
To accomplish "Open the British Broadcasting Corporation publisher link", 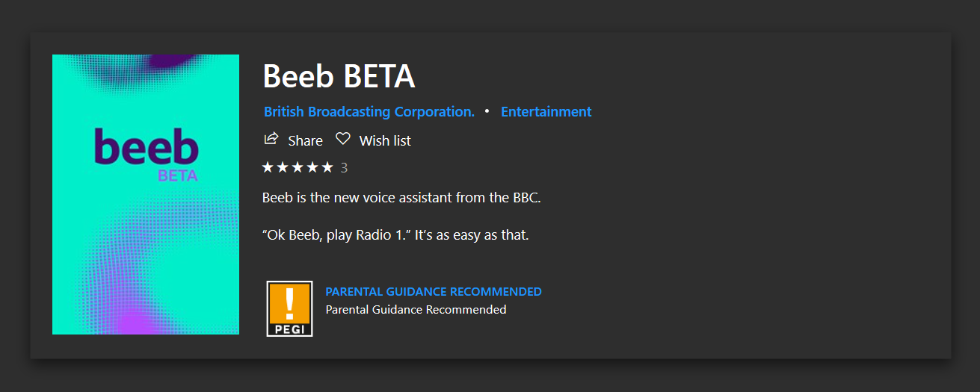I will coord(369,112).
